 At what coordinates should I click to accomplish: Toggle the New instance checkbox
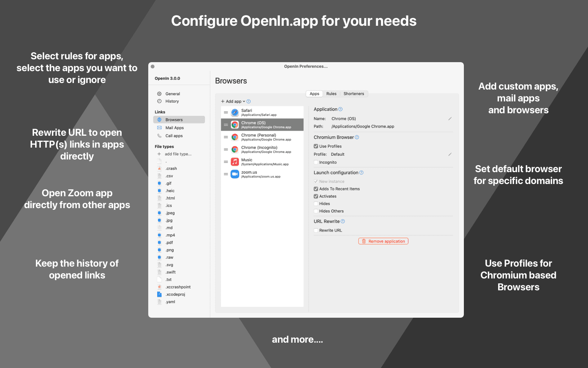316,182
